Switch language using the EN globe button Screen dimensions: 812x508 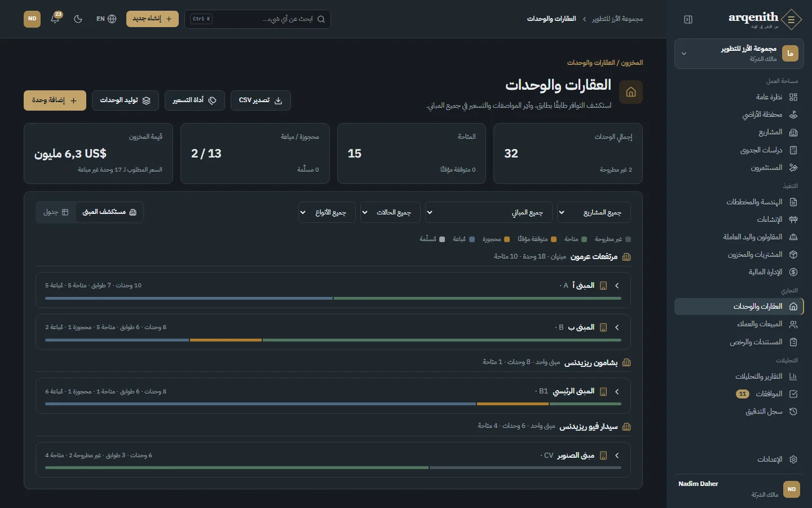click(106, 19)
